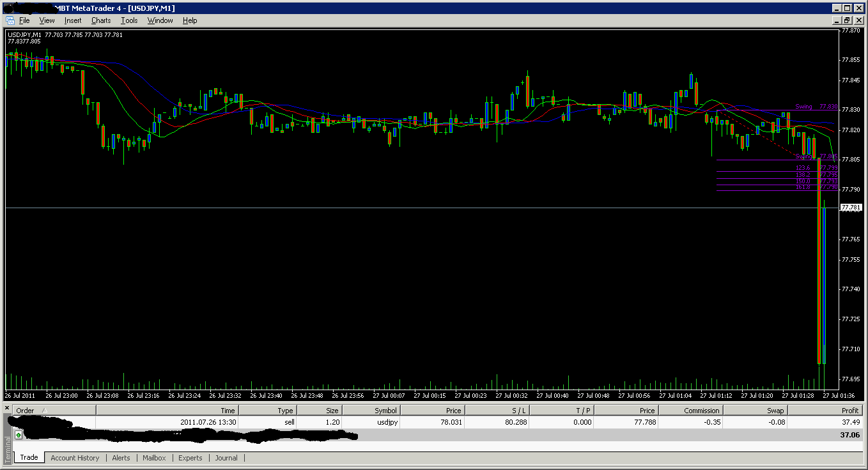Switch to the Trade tab
Viewport: 868px width, 470px height.
(x=29, y=457)
